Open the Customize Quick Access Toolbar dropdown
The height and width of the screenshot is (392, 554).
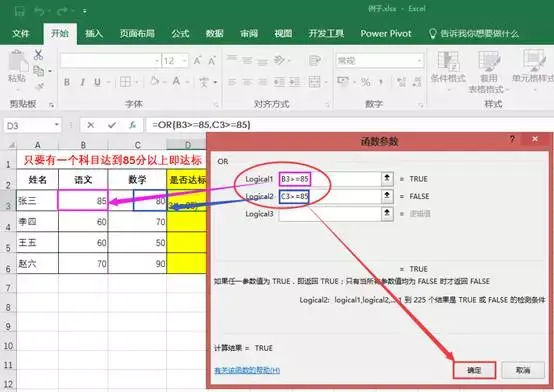point(85,11)
